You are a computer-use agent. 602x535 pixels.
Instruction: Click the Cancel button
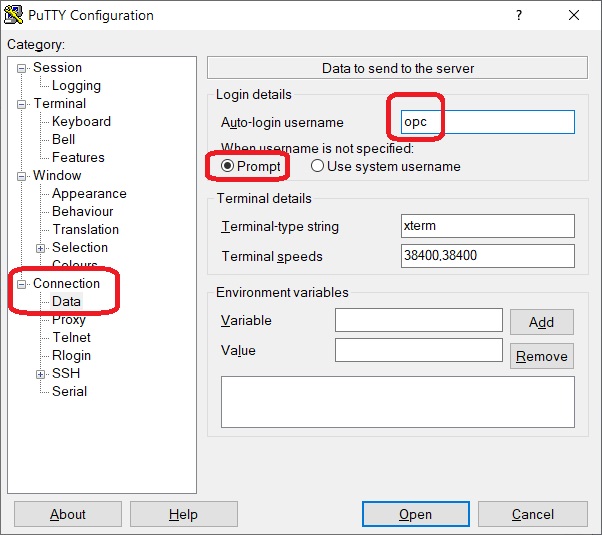(533, 514)
